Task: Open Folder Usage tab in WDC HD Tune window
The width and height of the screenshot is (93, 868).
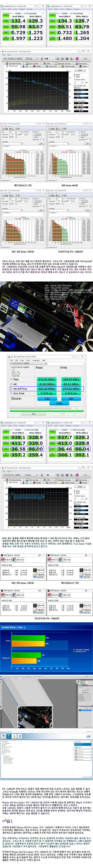Action: [69, 66]
